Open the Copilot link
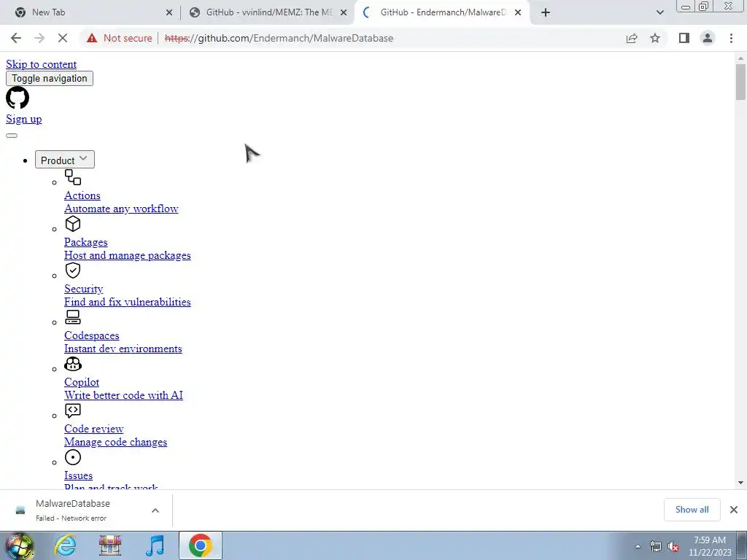This screenshot has width=747, height=560. [x=82, y=382]
